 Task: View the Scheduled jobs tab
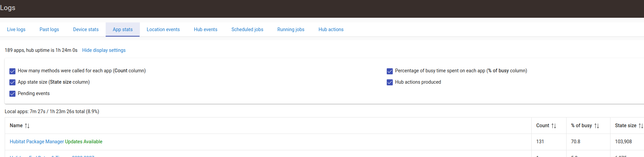[247, 29]
